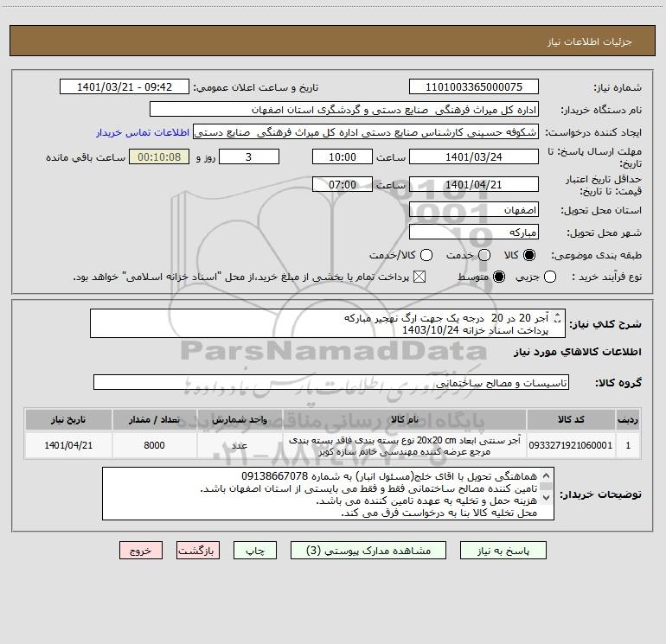Click the کد کالا column header
The width and height of the screenshot is (666, 644).
(571, 419)
